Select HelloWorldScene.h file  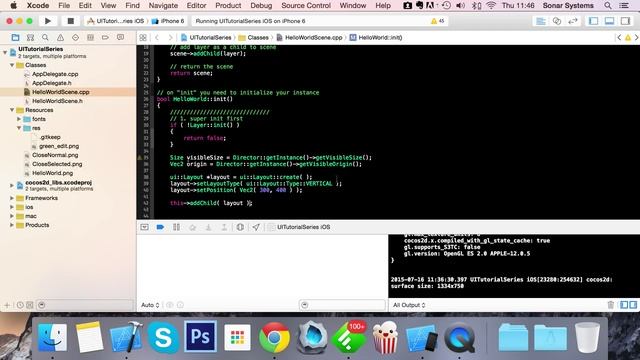(x=57, y=101)
